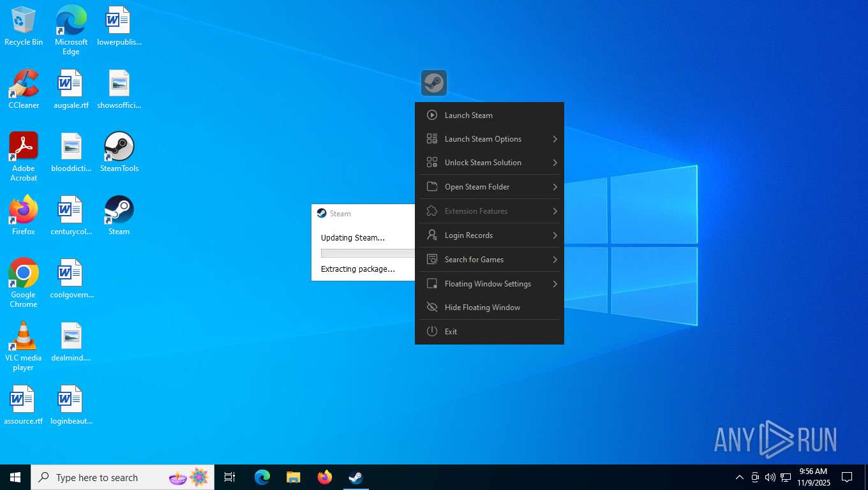Select the SteamTools desktop shortcut
This screenshot has height=490, width=868.
(x=119, y=152)
